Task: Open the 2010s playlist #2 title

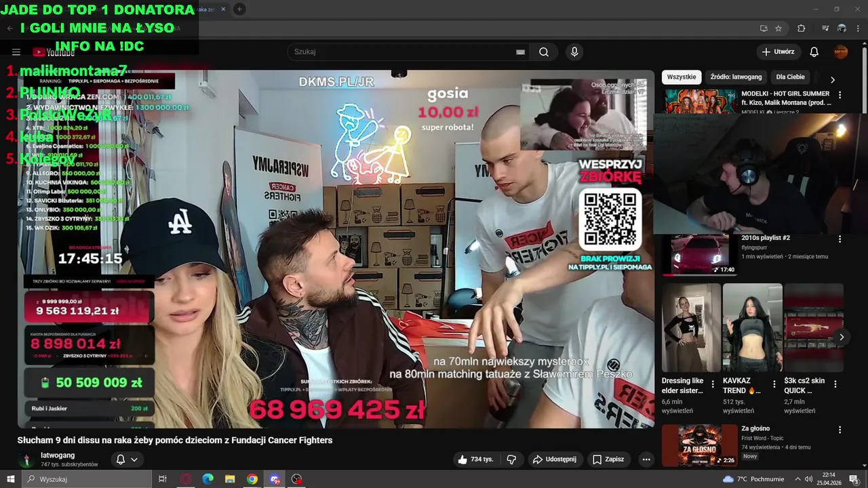Action: pyautogui.click(x=766, y=238)
